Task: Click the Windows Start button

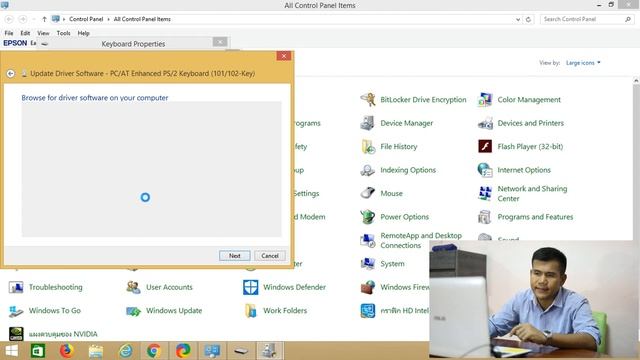Action: tap(11, 351)
